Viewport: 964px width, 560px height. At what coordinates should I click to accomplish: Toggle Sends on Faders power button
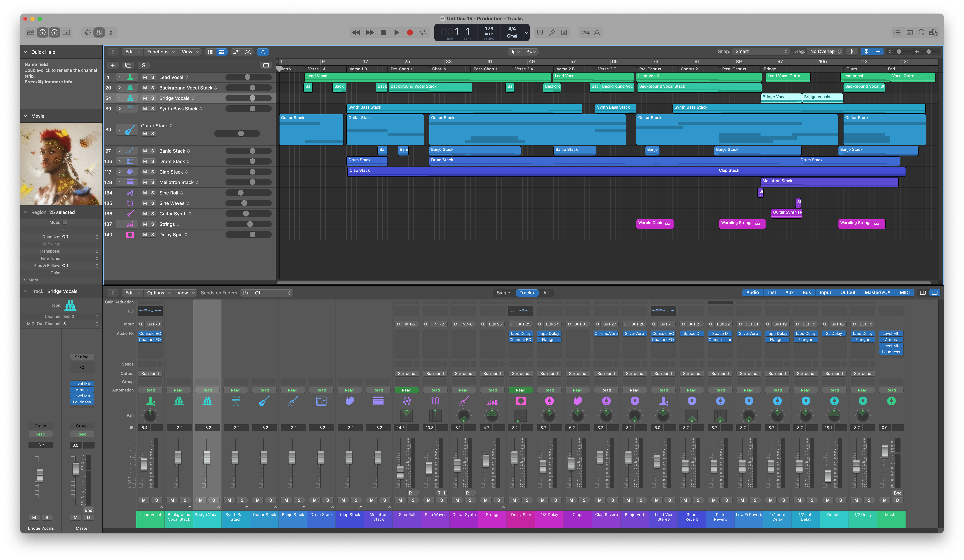click(245, 293)
